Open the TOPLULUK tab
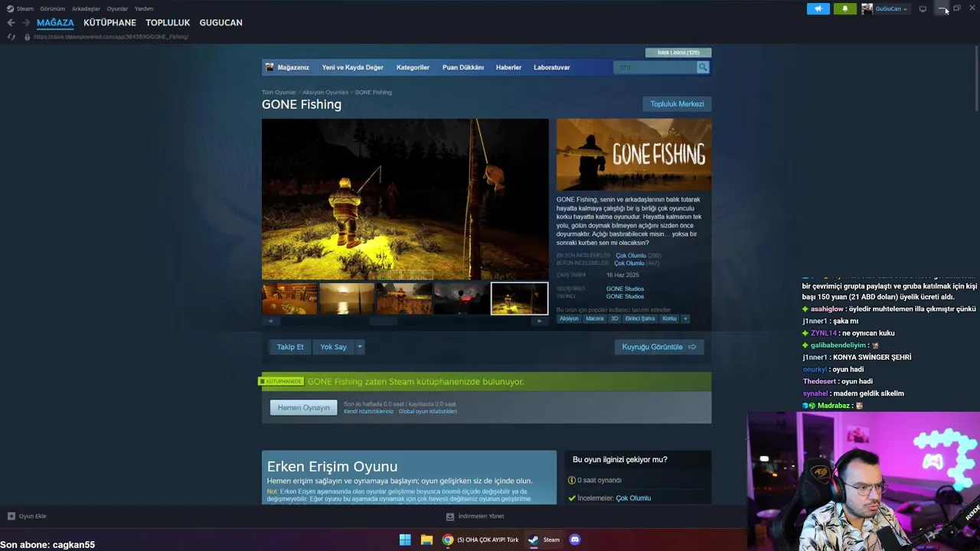 coord(168,22)
